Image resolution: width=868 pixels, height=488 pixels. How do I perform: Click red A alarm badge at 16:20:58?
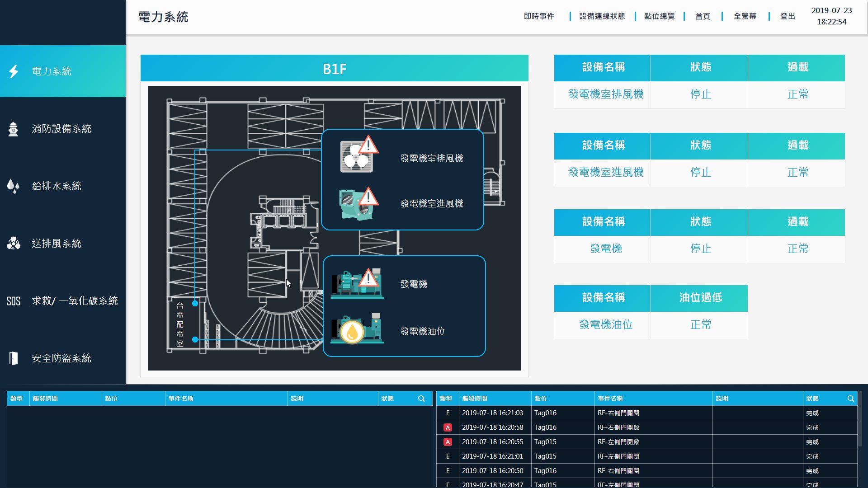click(448, 427)
